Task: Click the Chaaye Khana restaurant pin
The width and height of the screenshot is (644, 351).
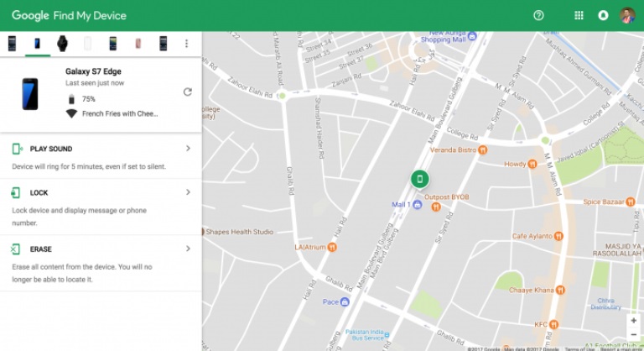Action: coord(560,290)
